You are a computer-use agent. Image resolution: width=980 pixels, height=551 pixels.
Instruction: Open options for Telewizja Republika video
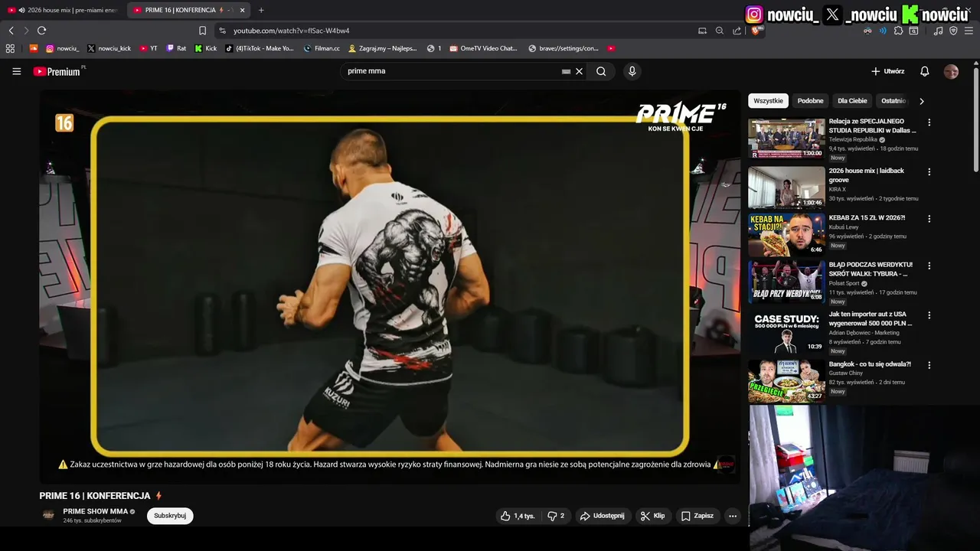coord(929,122)
